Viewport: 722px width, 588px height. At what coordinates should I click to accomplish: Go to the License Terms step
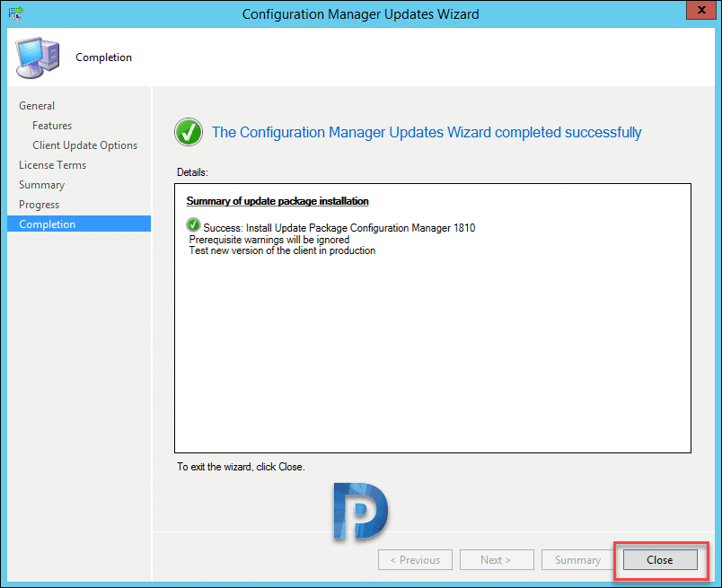click(x=52, y=165)
